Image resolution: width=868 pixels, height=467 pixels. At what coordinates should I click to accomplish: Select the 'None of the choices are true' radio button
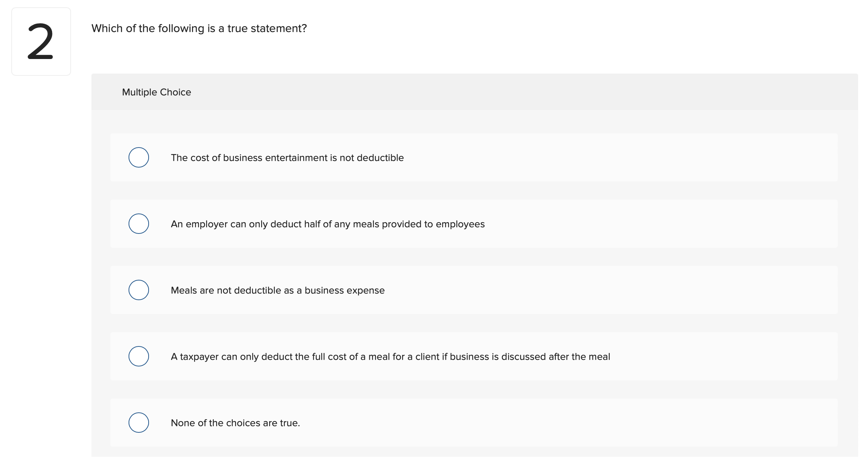click(139, 423)
